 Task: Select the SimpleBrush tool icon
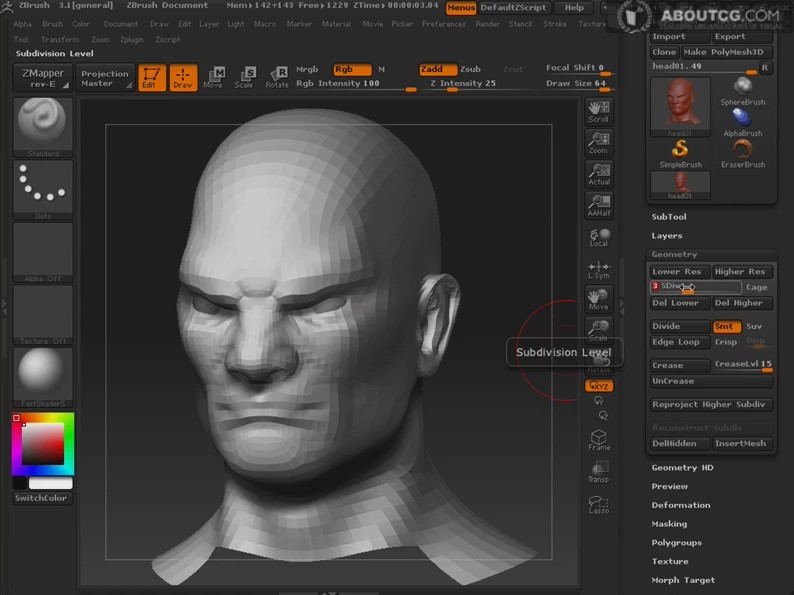[680, 154]
